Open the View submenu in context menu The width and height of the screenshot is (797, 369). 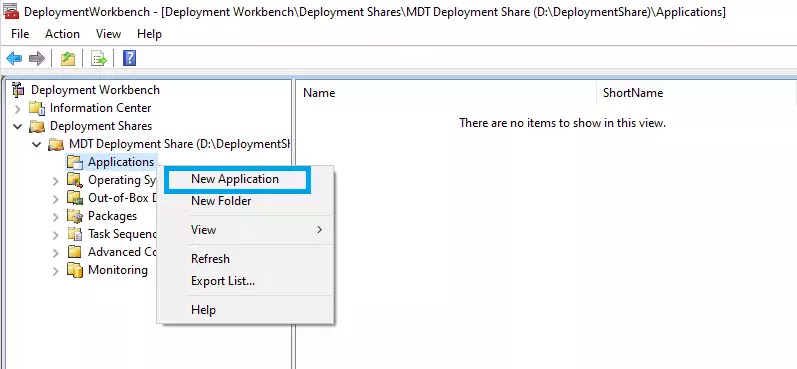(x=245, y=230)
